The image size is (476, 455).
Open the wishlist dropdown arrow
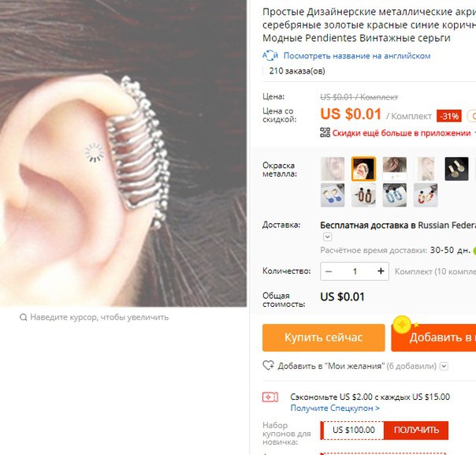(x=444, y=366)
